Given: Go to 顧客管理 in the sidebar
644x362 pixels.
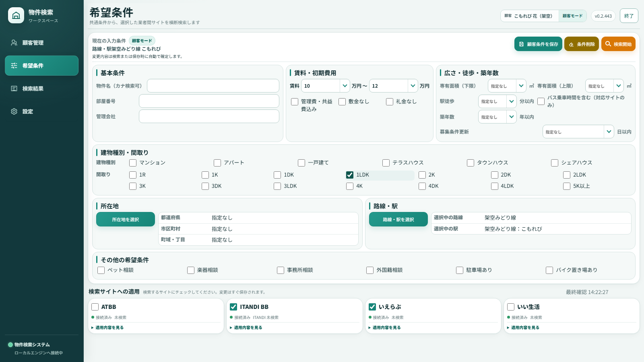Looking at the screenshot, I should coord(41,43).
